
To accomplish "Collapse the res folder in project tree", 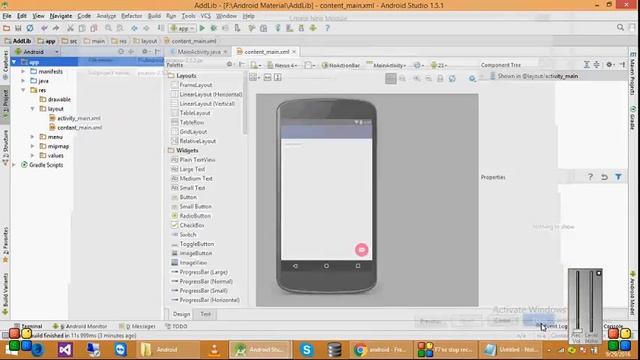I will pos(23,90).
